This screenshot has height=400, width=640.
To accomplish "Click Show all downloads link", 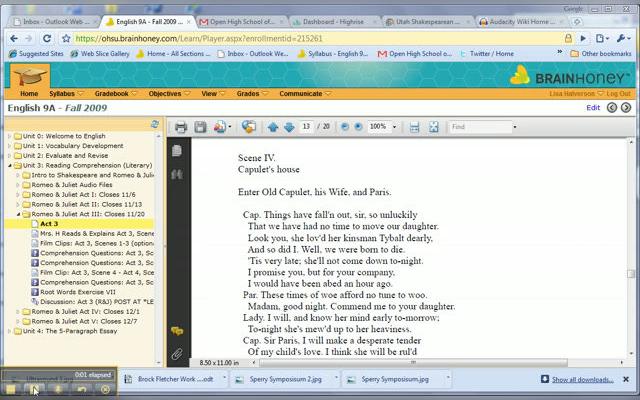I will (585, 380).
